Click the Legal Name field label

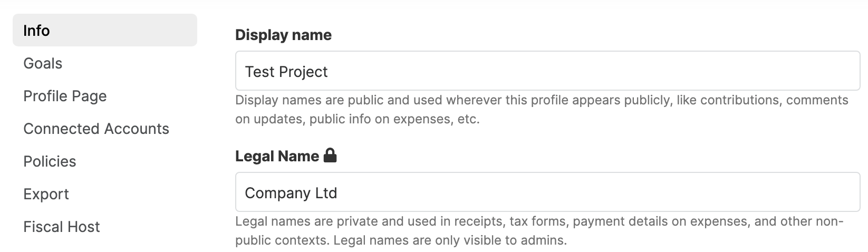click(277, 156)
